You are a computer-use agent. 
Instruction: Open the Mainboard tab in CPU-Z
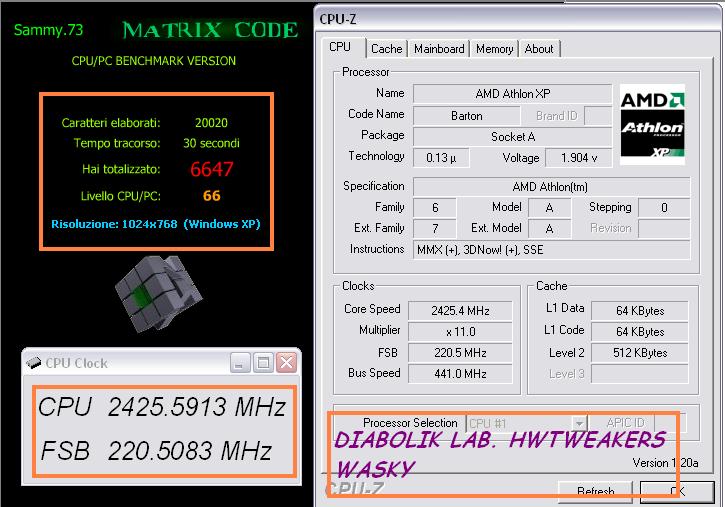tap(439, 49)
